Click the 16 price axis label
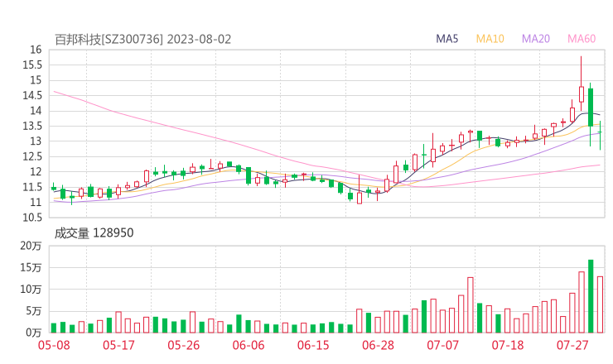613x364 pixels. pyautogui.click(x=36, y=50)
